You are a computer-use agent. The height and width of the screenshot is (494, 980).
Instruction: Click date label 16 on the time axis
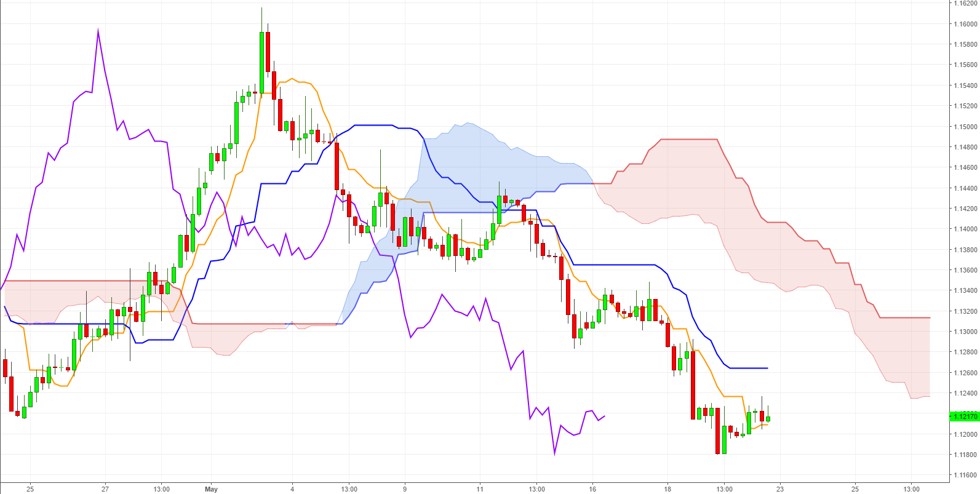click(592, 489)
